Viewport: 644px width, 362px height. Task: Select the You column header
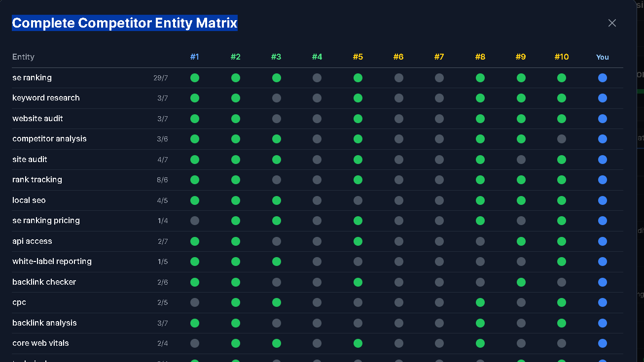pos(603,57)
